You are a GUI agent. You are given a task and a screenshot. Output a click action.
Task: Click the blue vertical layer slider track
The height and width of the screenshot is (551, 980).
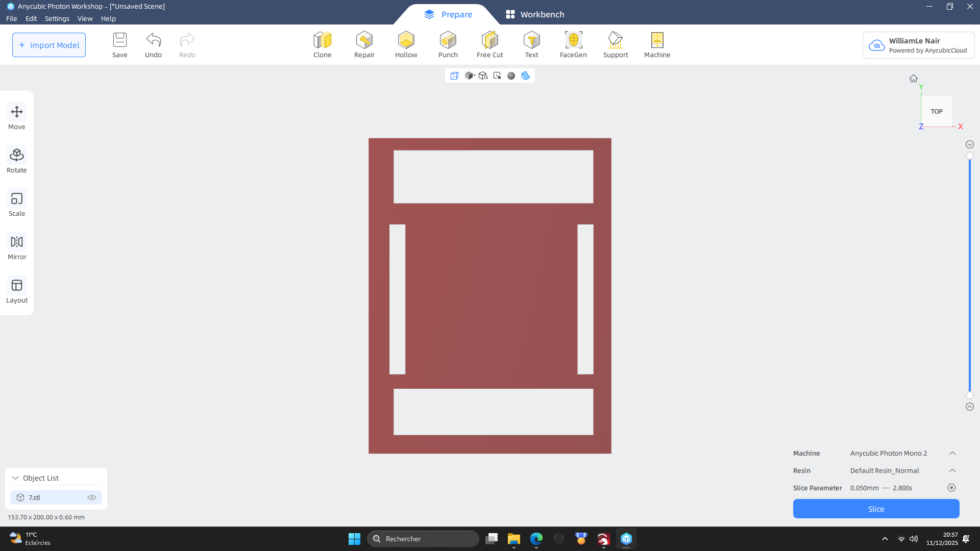[970, 275]
